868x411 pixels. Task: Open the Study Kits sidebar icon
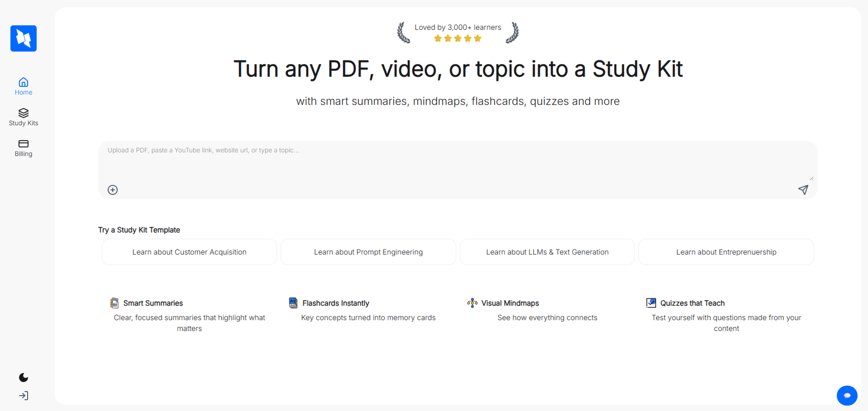[x=23, y=113]
